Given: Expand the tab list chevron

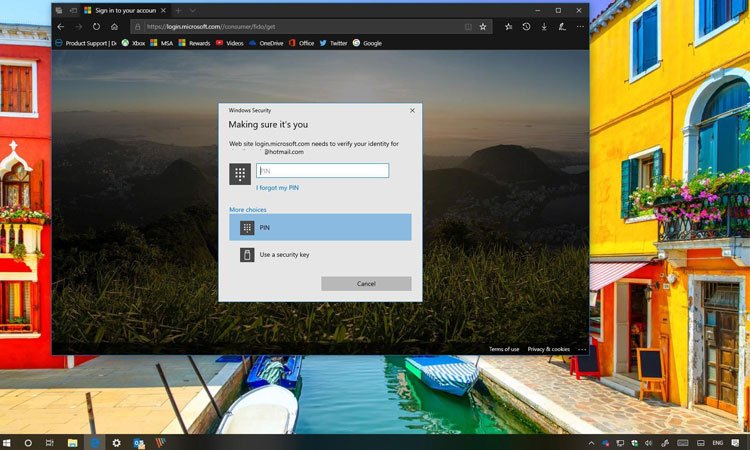Looking at the screenshot, I should pyautogui.click(x=193, y=10).
